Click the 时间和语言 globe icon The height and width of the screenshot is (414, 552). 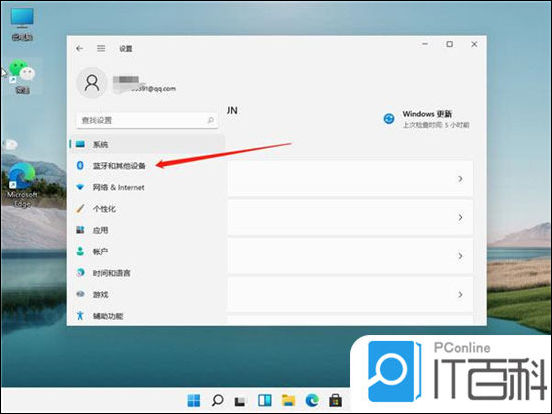click(x=80, y=272)
